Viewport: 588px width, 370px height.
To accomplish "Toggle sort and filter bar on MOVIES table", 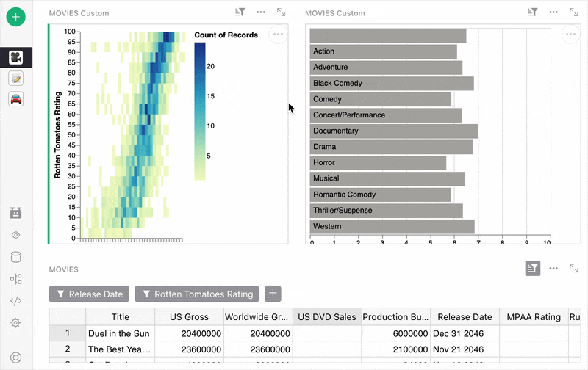I will (533, 269).
